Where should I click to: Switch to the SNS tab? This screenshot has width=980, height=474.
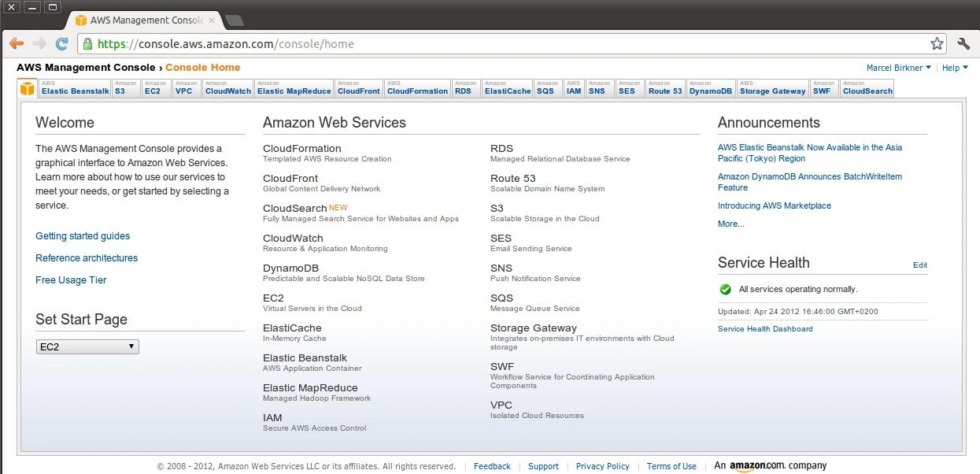600,88
